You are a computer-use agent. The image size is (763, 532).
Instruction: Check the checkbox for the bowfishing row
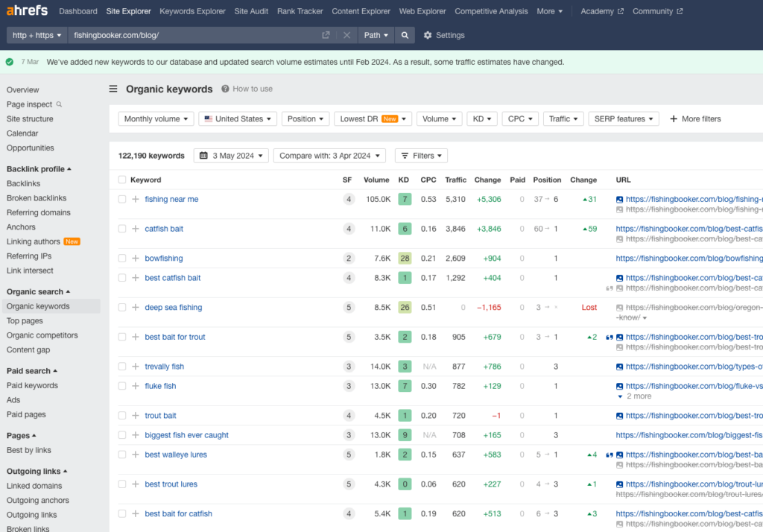(122, 258)
